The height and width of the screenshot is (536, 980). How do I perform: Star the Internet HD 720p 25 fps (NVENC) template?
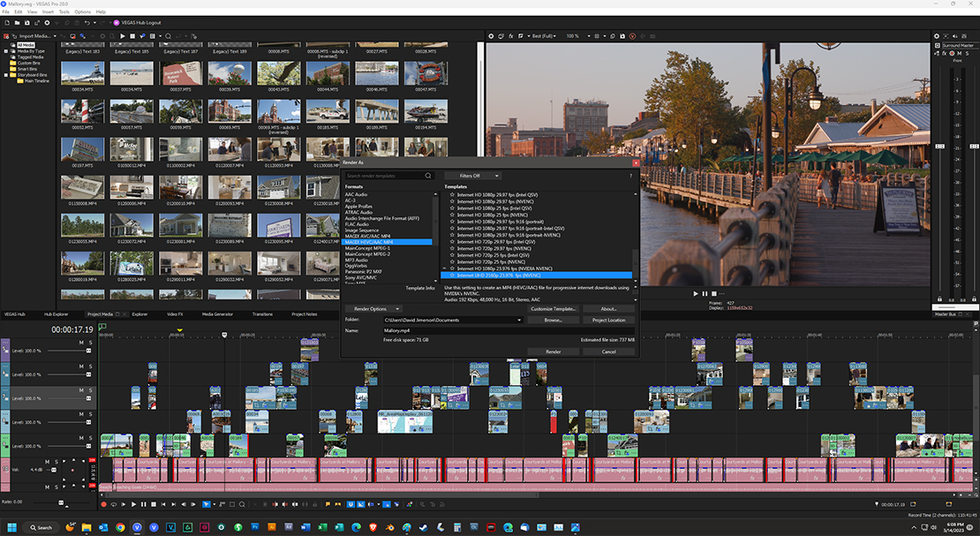452,262
